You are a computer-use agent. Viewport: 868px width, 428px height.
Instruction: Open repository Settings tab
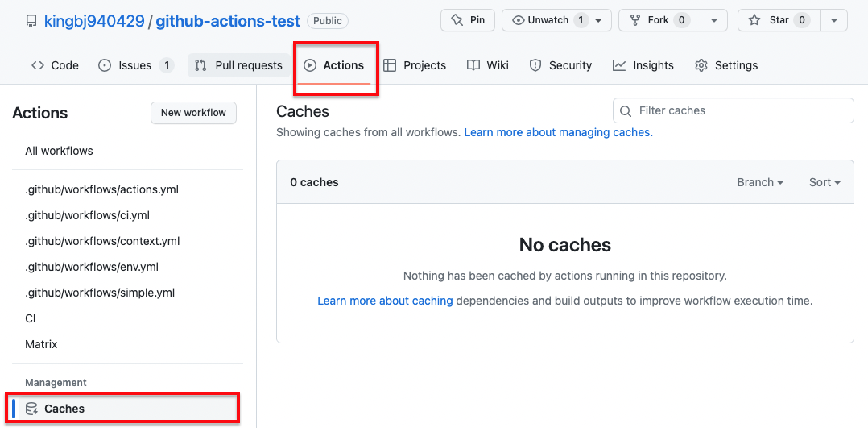click(726, 65)
